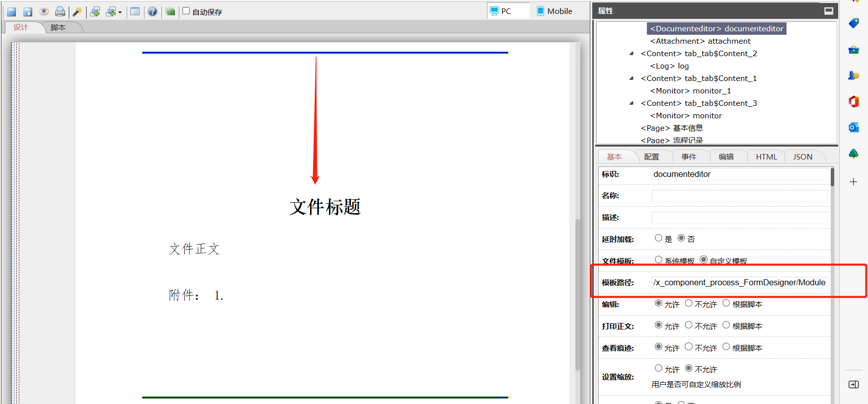This screenshot has height=404, width=868.
Task: Select the Monitor monitor_1 tree node
Action: click(x=690, y=91)
